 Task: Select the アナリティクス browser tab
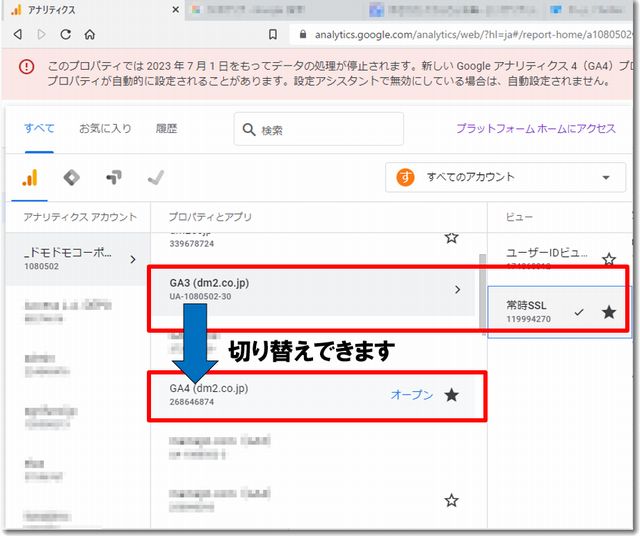[x=94, y=10]
